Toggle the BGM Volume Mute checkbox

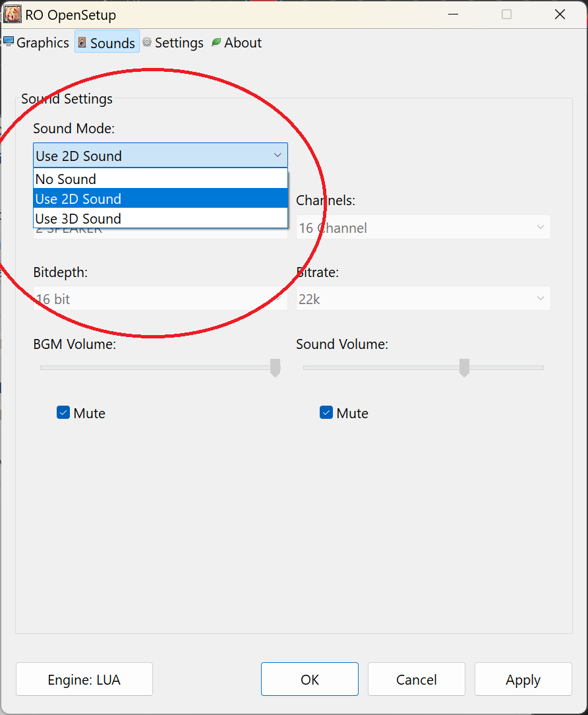(63, 413)
